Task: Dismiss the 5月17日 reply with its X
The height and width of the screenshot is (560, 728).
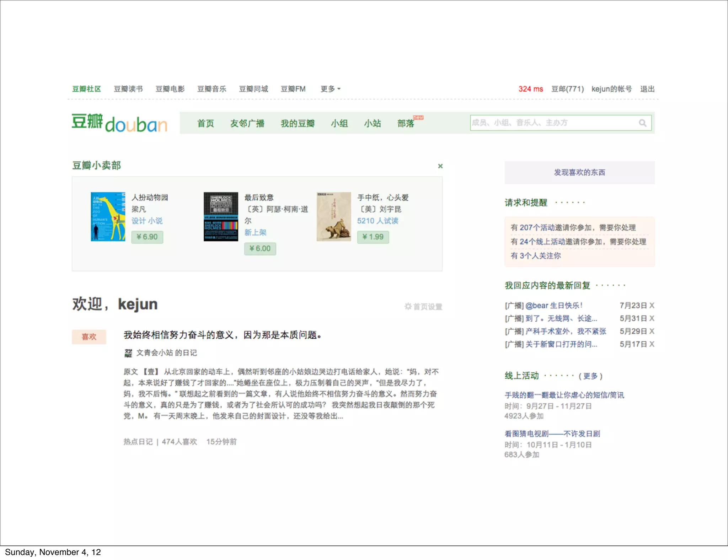Action: click(652, 344)
